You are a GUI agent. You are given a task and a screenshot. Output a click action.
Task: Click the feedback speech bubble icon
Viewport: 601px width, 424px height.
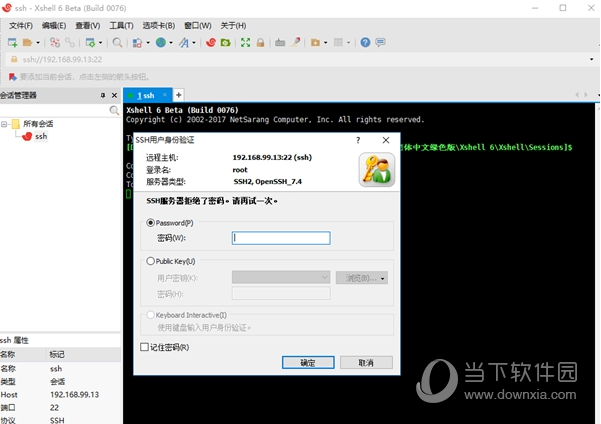380,43
